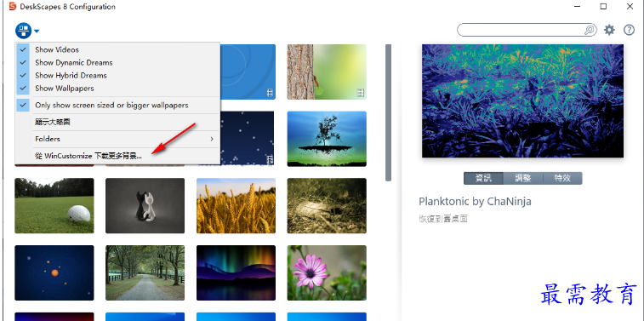This screenshot has height=321, width=644.
Task: Open help with the question mark icon
Action: (x=630, y=30)
